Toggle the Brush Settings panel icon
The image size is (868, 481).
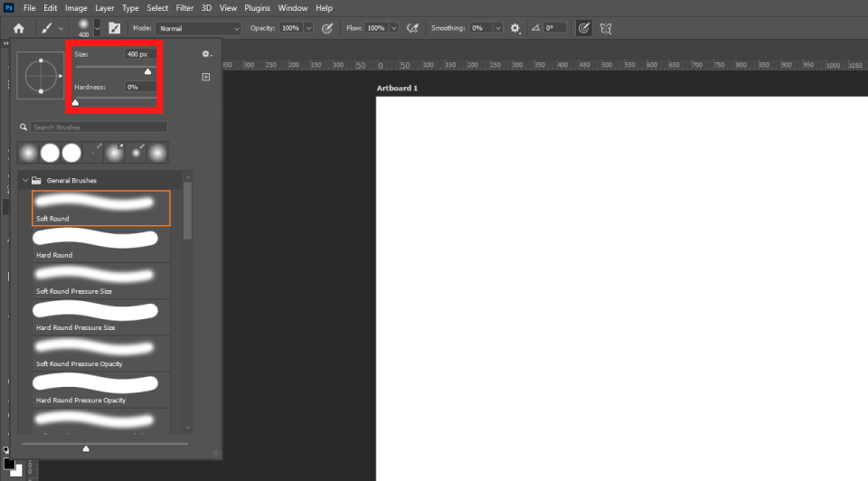tap(115, 28)
